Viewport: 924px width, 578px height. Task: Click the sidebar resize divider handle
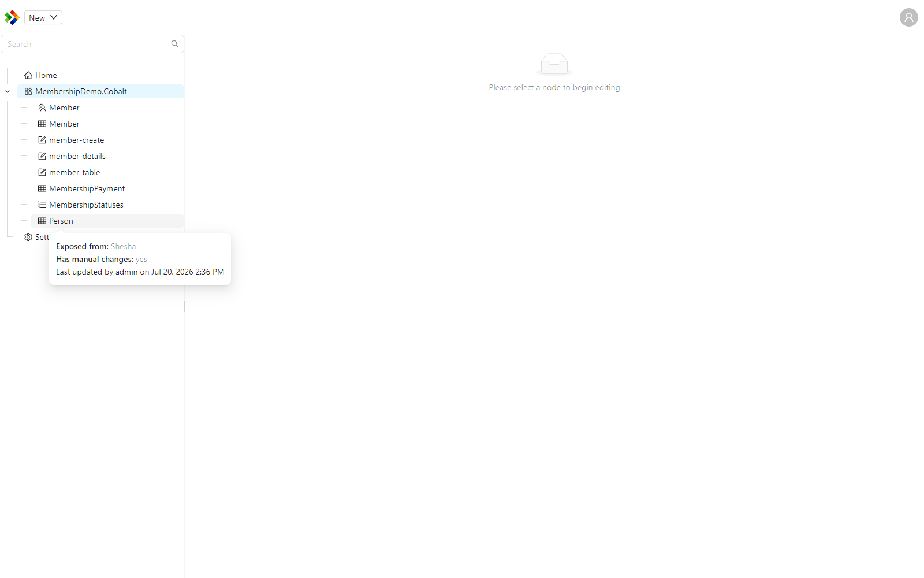tap(185, 306)
